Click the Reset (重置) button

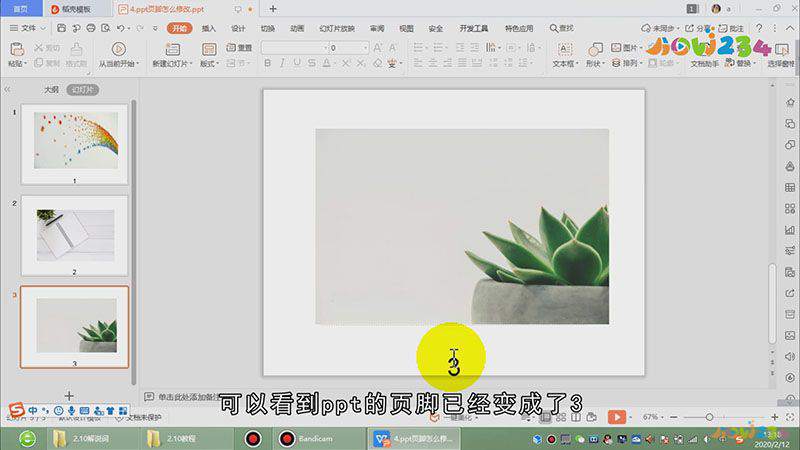click(x=239, y=48)
